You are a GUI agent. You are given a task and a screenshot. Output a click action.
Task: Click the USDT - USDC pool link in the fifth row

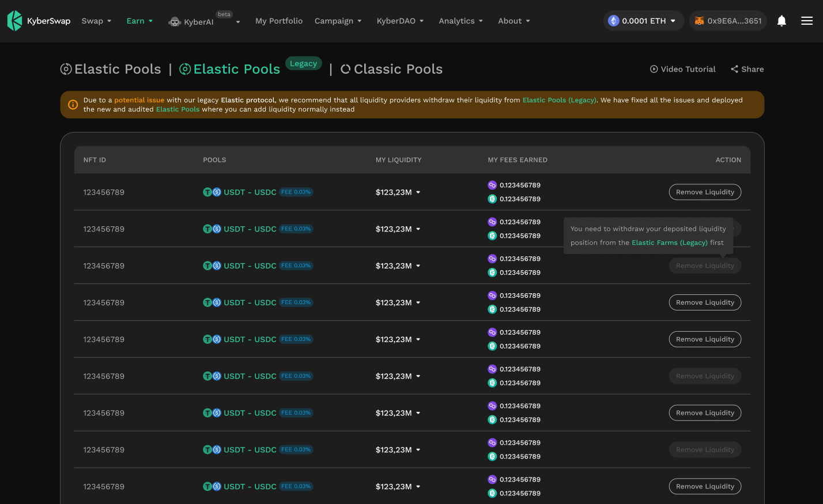tap(250, 340)
